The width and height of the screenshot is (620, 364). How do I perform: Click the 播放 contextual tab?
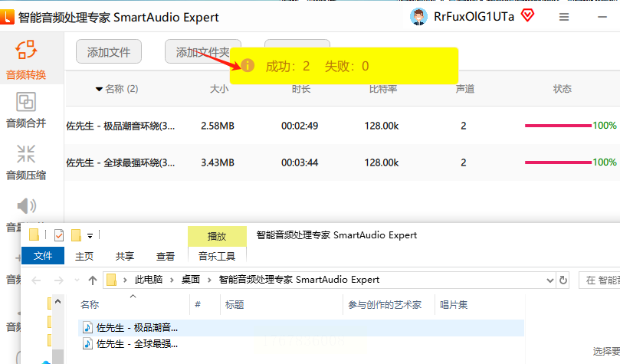pyautogui.click(x=217, y=236)
